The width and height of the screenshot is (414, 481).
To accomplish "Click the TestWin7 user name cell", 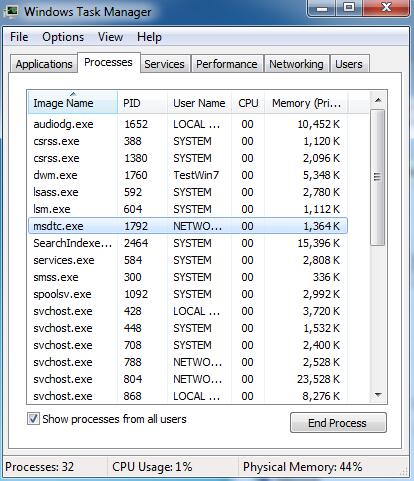I will coord(196,175).
